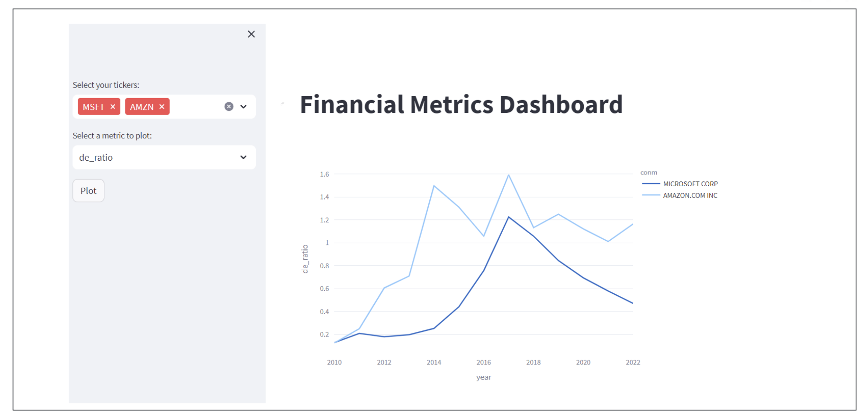Toggle the MICROSOFT CORP legend entry

[x=690, y=184]
